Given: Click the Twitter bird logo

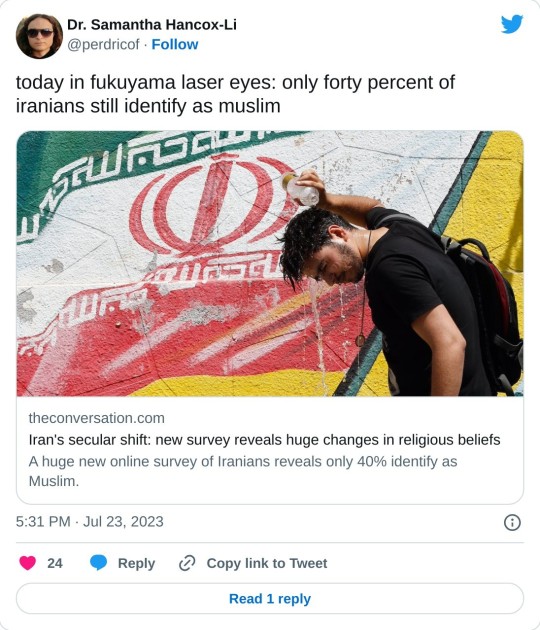Looking at the screenshot, I should coord(512,24).
